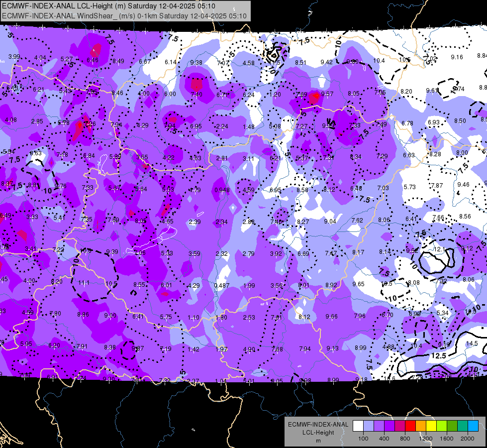Click the wind shear value 4.90
Screen dimensions: 487x448
249,349
